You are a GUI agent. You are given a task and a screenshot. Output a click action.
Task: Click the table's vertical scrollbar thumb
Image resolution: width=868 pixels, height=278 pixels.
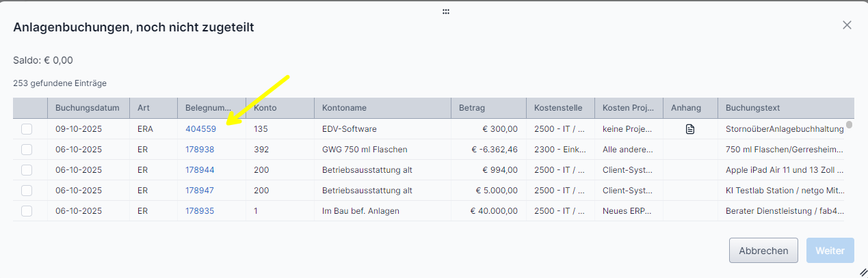[x=849, y=125]
